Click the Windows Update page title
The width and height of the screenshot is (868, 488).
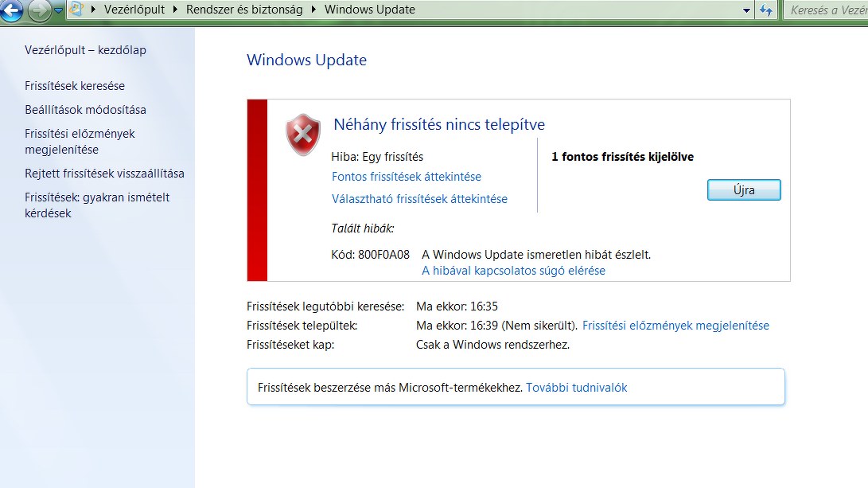click(x=306, y=60)
